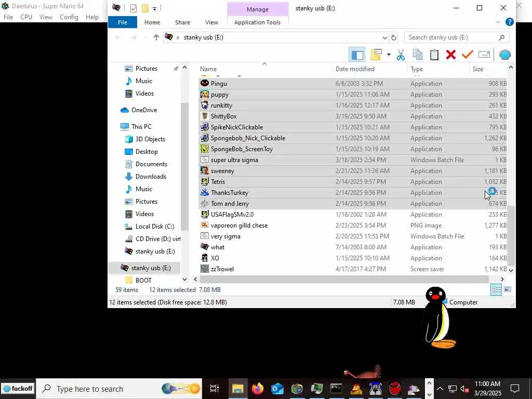
Task: Select the very sigma batch file
Action: (353, 236)
